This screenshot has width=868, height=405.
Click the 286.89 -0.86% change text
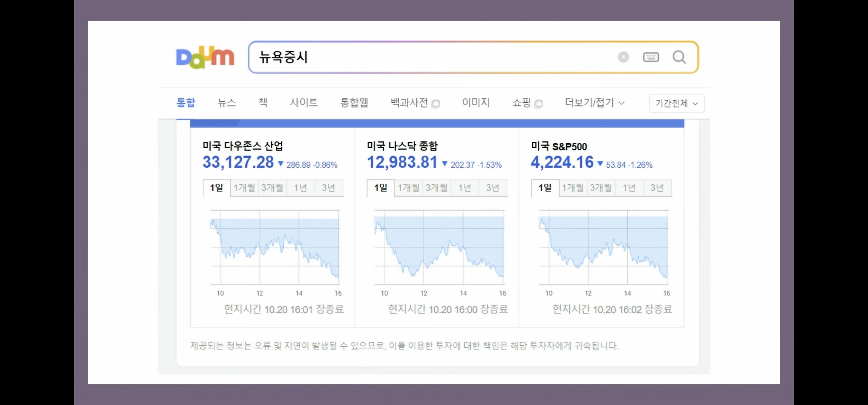[312, 165]
